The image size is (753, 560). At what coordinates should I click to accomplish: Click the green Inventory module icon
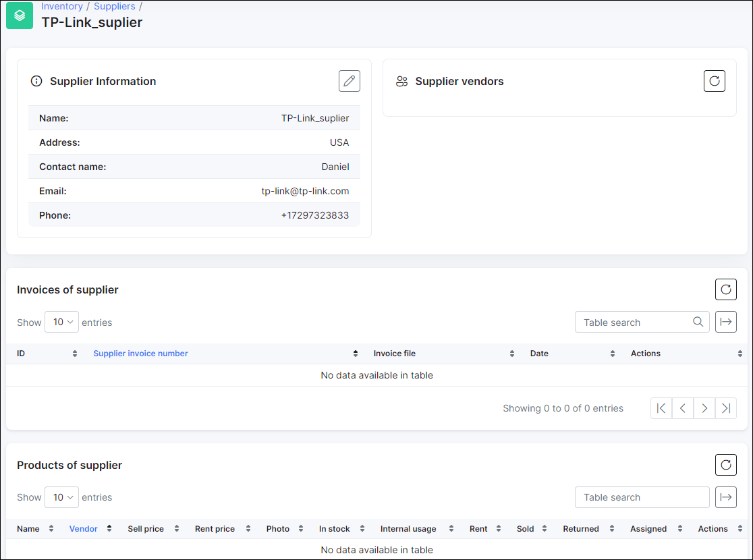(x=20, y=16)
